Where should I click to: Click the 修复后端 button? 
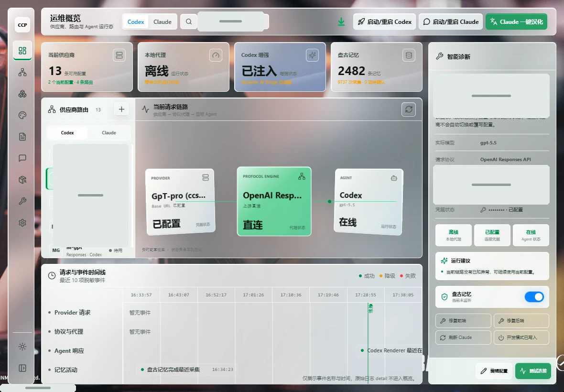521,320
